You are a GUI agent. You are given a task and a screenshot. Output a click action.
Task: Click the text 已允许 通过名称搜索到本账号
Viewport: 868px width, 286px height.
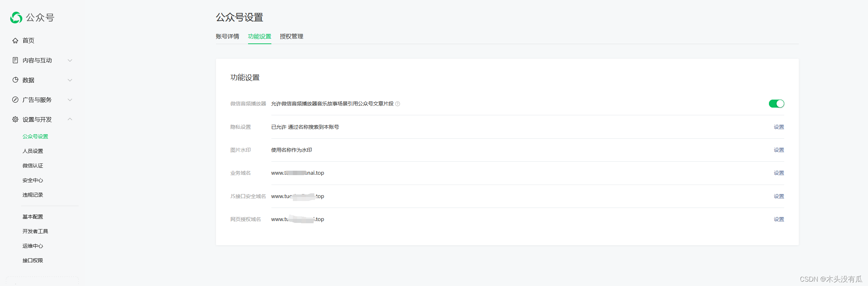[x=305, y=127]
